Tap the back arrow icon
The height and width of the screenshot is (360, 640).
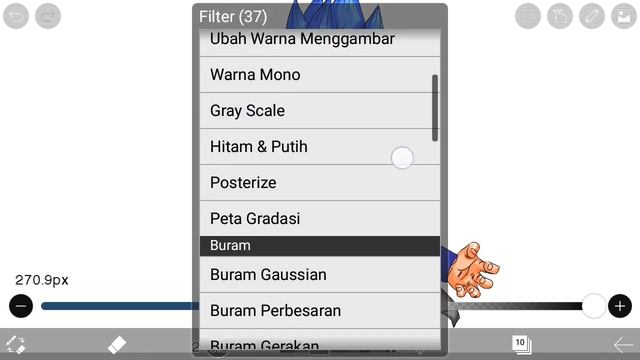click(x=623, y=345)
